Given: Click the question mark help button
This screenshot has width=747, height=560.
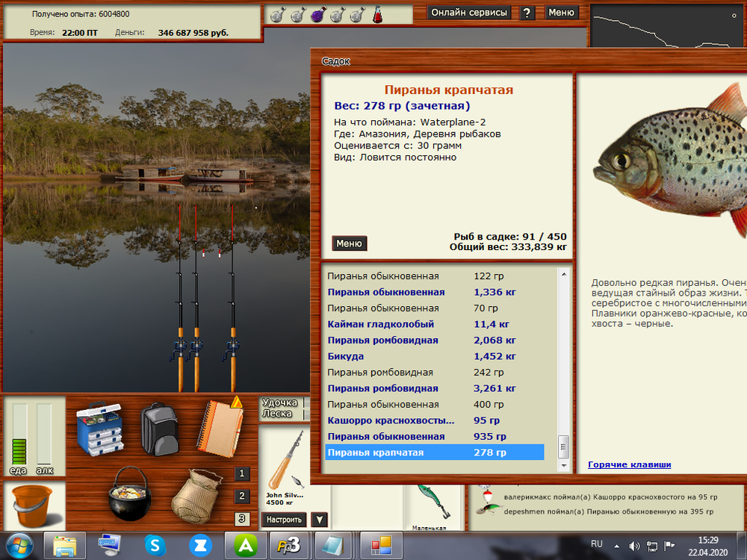Looking at the screenshot, I should pyautogui.click(x=527, y=13).
